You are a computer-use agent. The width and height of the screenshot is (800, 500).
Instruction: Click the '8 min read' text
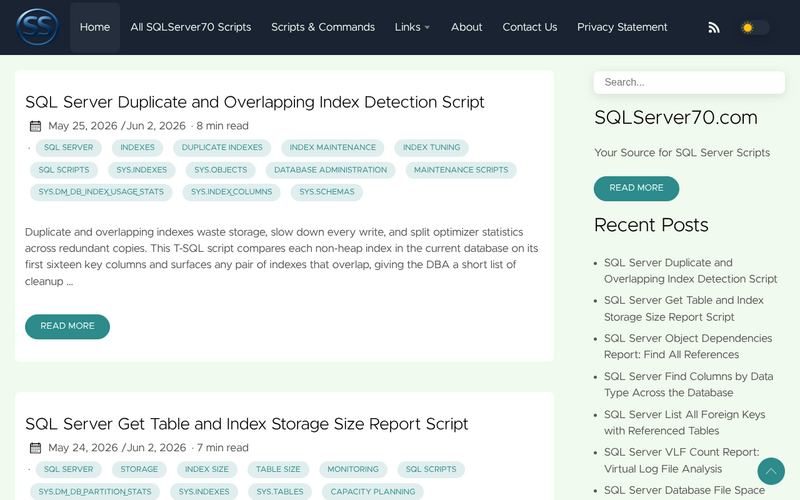[222, 126]
